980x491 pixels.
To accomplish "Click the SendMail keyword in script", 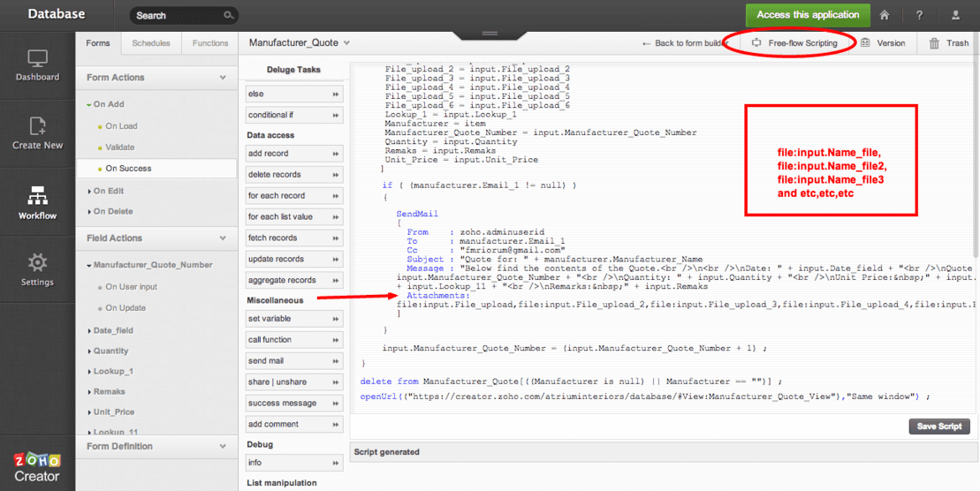I will tap(417, 214).
